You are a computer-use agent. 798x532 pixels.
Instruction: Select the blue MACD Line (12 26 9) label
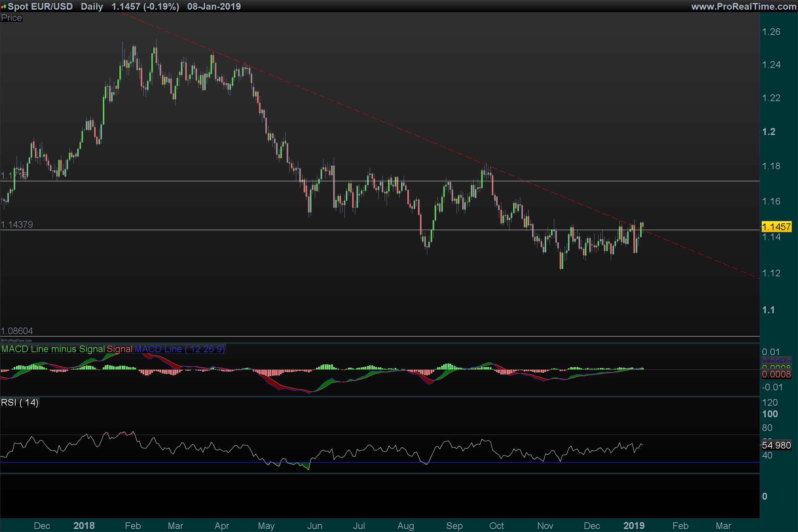click(180, 349)
